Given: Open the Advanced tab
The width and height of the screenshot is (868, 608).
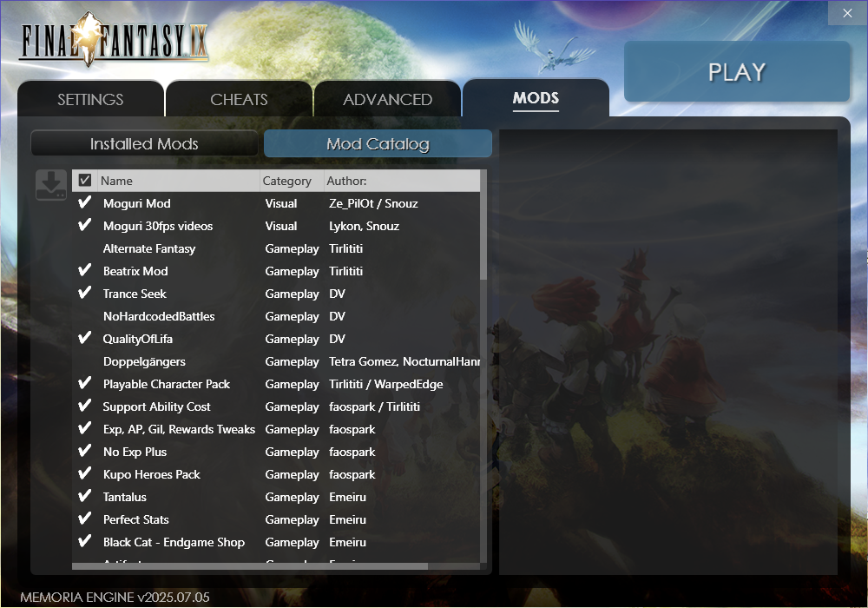Looking at the screenshot, I should (387, 99).
